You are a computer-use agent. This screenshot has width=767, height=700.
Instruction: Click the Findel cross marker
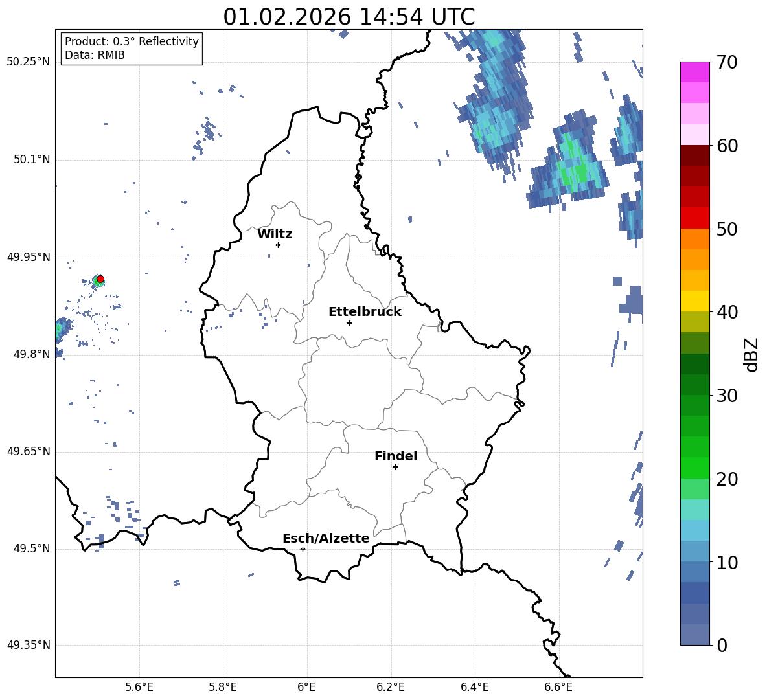(x=395, y=468)
